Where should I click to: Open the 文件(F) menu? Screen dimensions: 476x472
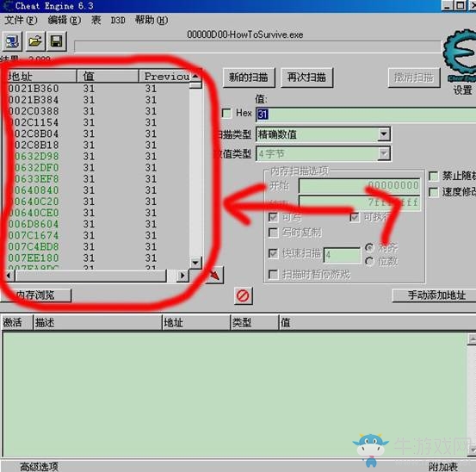click(x=21, y=21)
